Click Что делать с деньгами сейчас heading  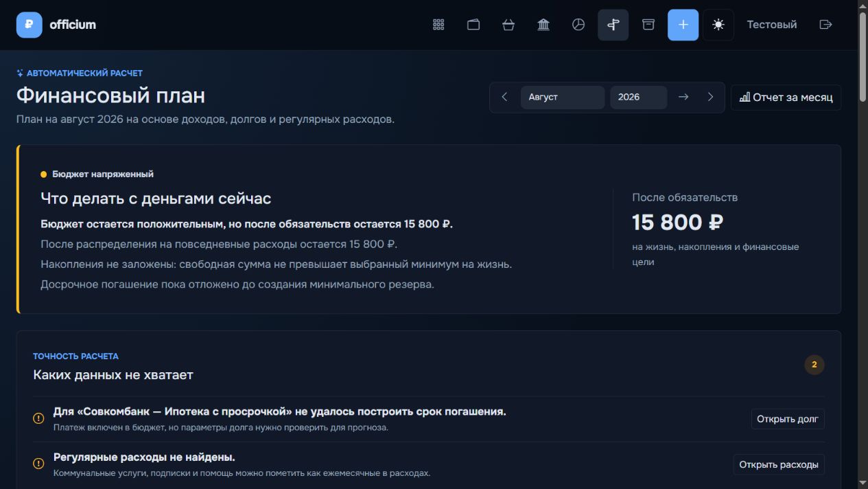[x=156, y=198]
